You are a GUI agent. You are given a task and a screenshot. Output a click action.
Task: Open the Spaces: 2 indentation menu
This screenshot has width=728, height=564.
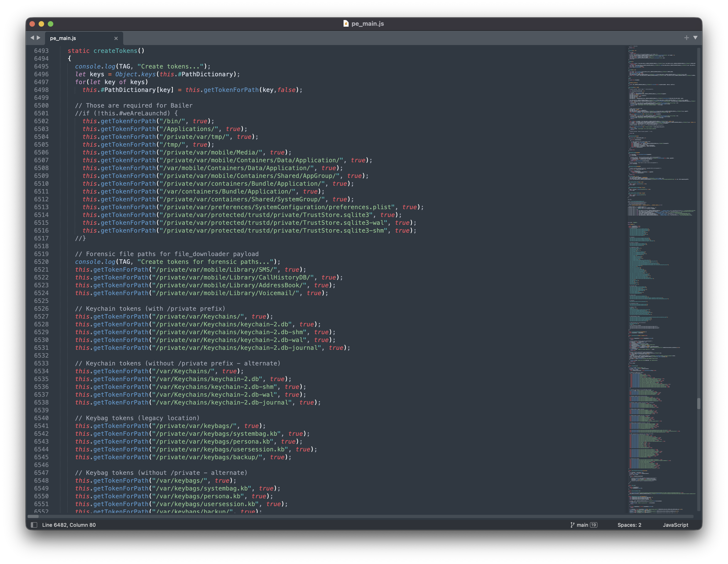click(x=629, y=525)
